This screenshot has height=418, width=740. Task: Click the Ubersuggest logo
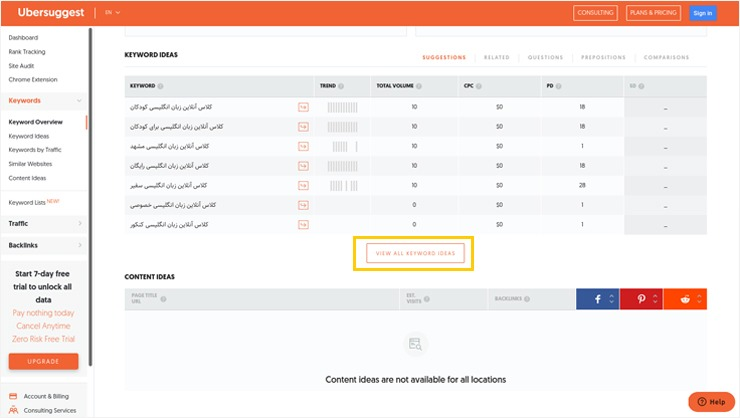coord(51,13)
